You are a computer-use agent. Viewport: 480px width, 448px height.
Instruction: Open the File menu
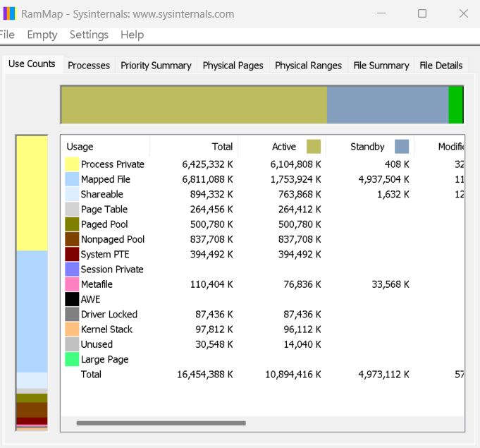[x=7, y=35]
